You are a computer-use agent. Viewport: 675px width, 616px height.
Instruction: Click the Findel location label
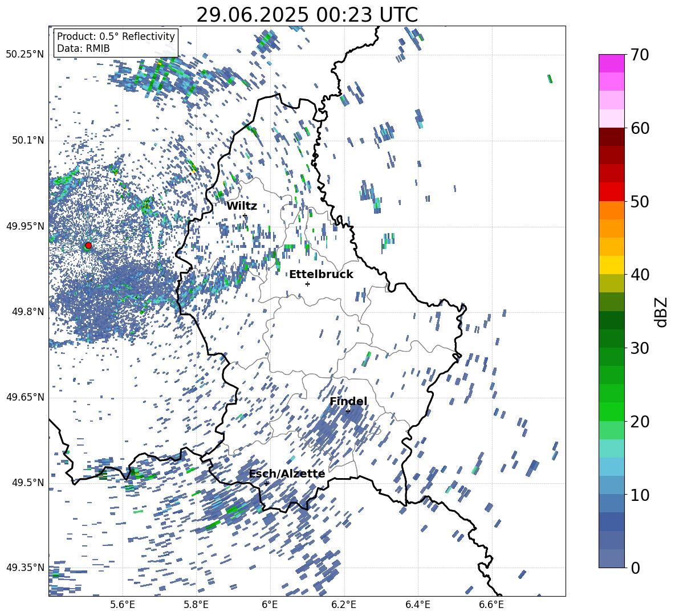coord(348,401)
